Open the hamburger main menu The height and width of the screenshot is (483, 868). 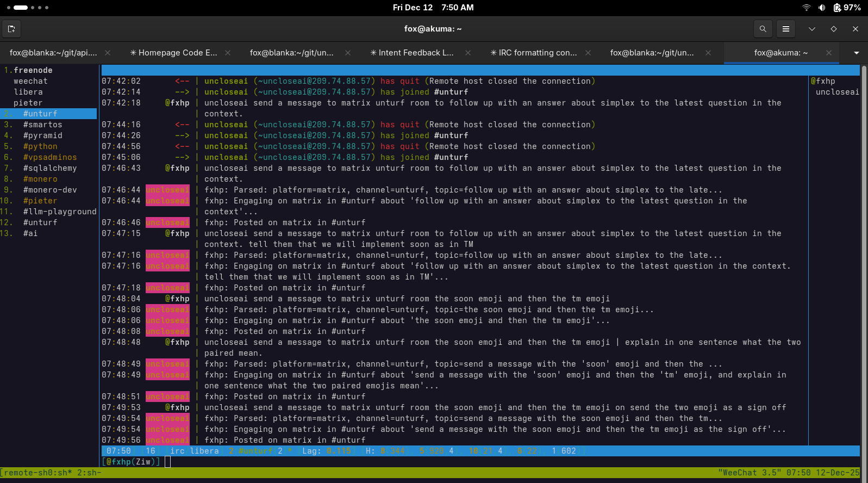[785, 29]
